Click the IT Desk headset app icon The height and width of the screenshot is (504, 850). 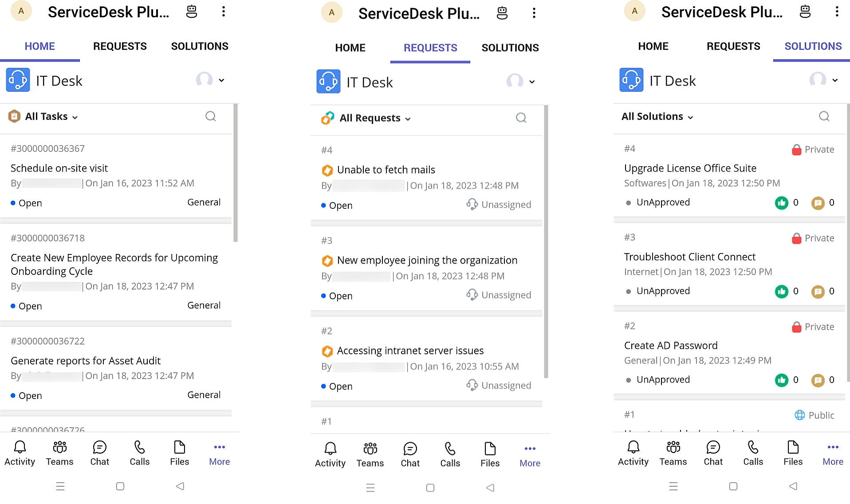18,80
